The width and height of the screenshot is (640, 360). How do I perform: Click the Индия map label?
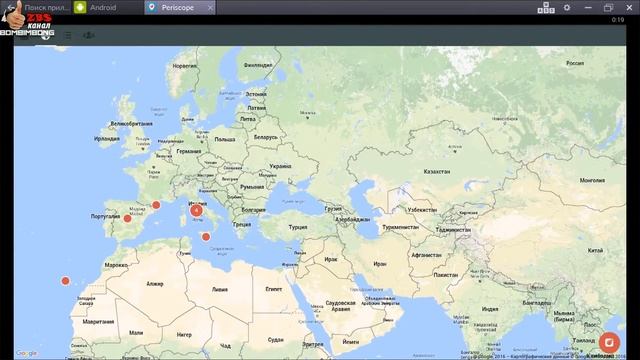coord(490,309)
